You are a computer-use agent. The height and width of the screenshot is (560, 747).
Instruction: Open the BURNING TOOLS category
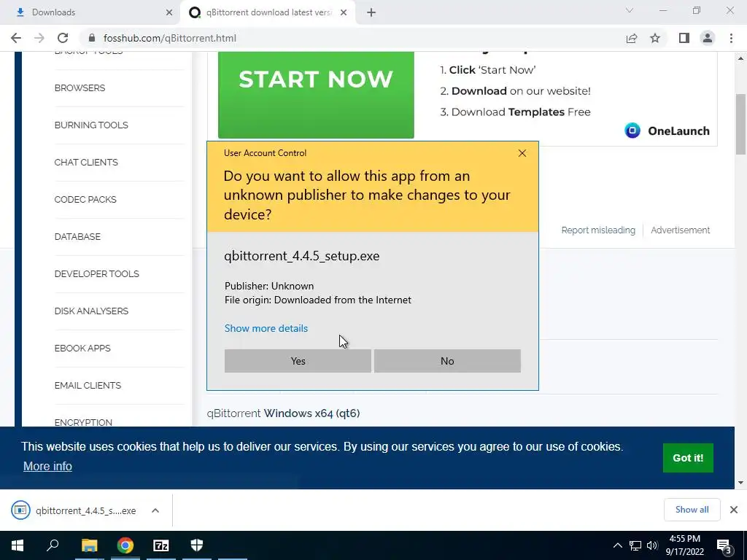pos(91,125)
